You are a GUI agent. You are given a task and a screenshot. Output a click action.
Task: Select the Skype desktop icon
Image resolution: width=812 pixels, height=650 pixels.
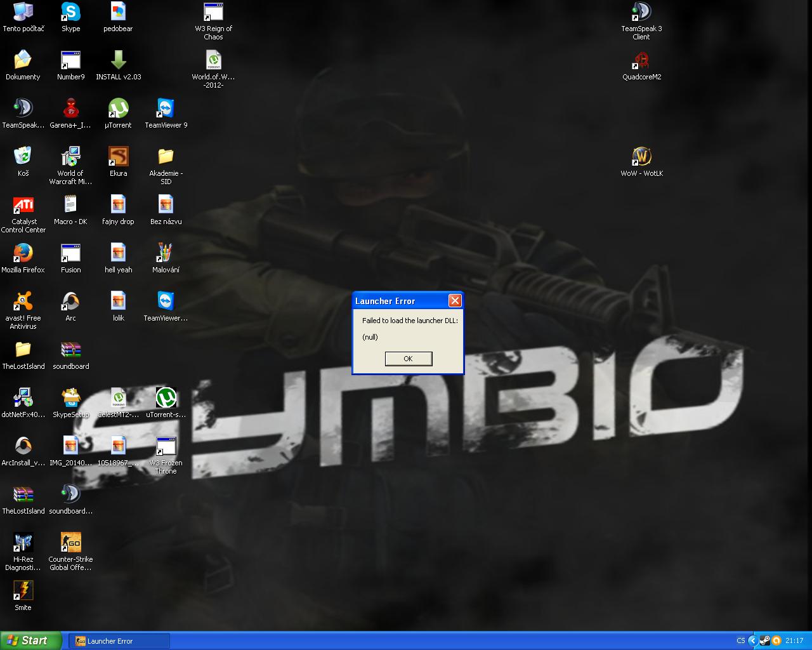tap(70, 13)
